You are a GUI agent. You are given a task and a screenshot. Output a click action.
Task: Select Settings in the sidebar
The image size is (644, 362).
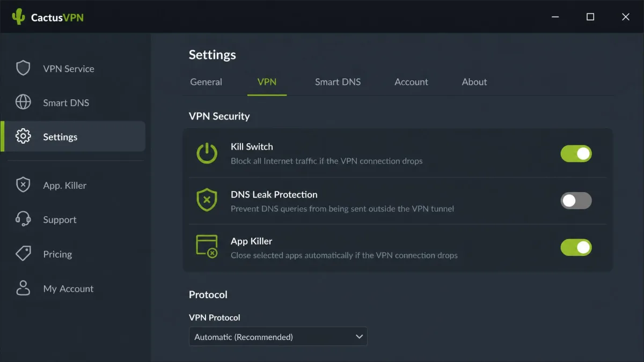(73, 137)
